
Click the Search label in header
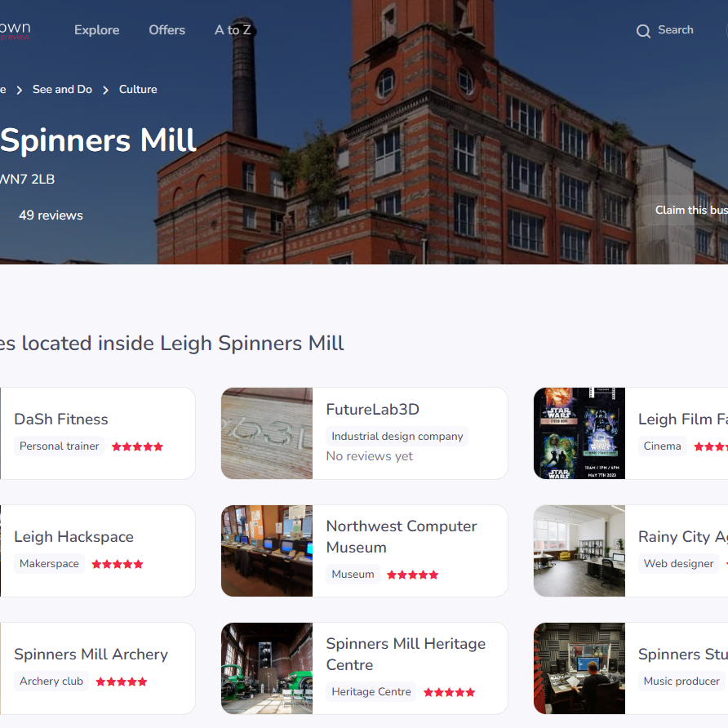[x=676, y=29]
